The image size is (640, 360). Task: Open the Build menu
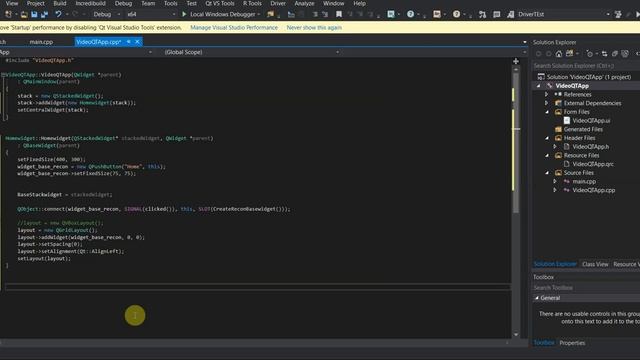click(x=60, y=3)
